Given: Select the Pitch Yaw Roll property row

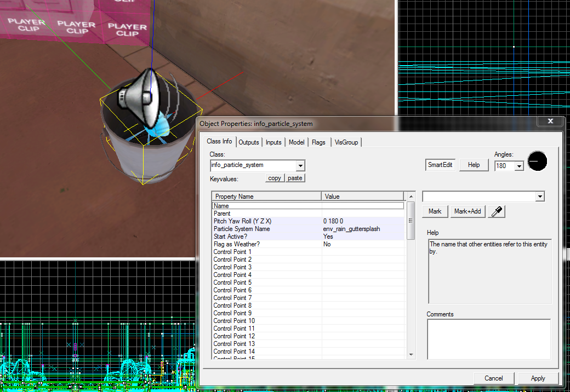Looking at the screenshot, I should pos(308,221).
